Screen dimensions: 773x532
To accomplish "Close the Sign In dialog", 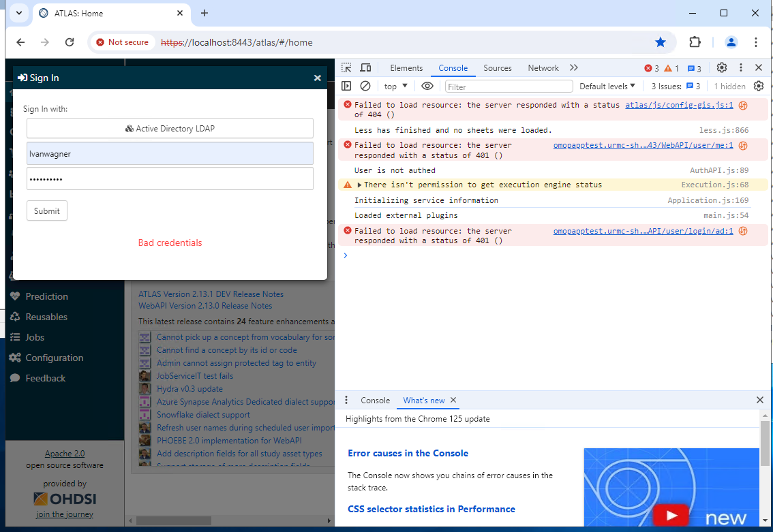I will 318,78.
